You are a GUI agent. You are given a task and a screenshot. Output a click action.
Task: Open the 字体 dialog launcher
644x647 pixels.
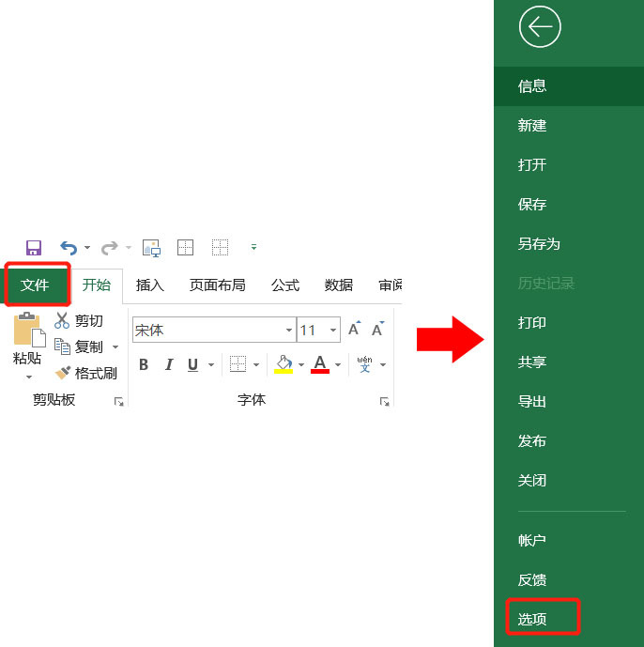[x=385, y=402]
